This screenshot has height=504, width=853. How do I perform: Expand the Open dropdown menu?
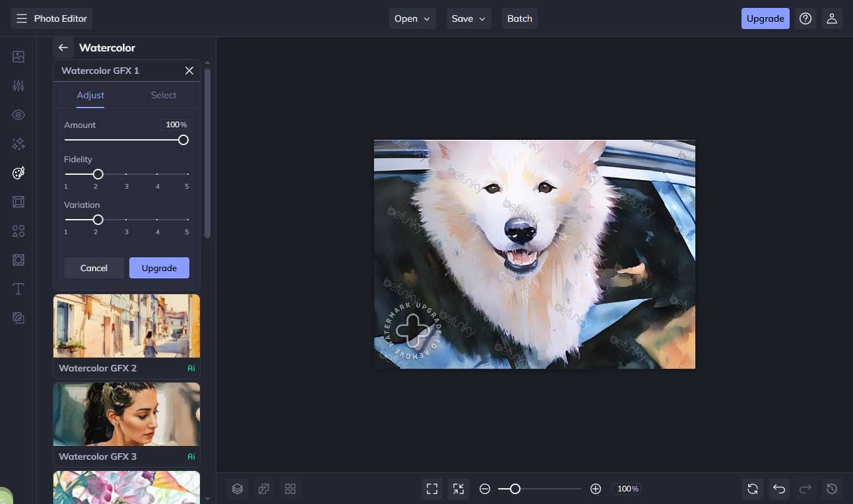pos(412,18)
